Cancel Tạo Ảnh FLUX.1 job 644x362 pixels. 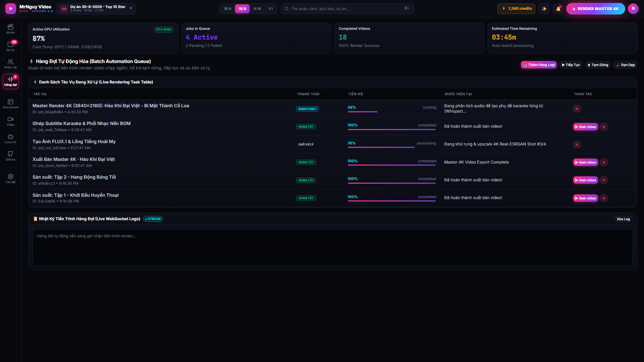point(577,144)
